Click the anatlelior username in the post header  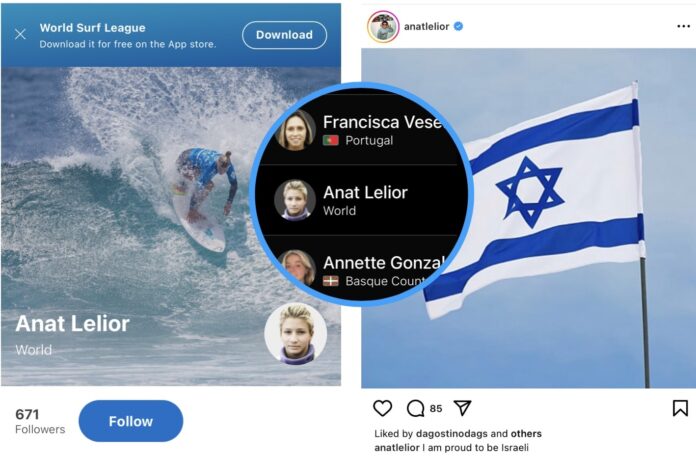(427, 27)
